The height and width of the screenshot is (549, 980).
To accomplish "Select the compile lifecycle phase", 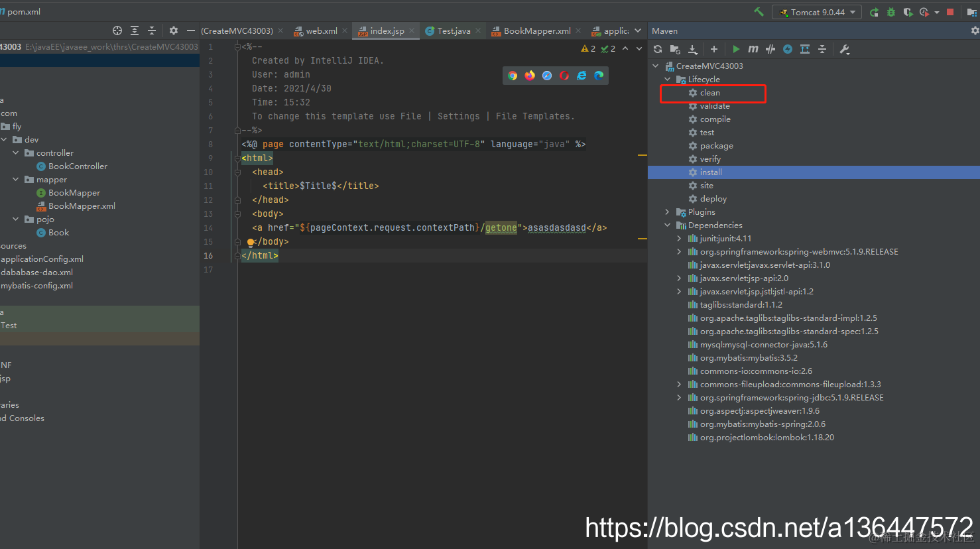I will (715, 119).
